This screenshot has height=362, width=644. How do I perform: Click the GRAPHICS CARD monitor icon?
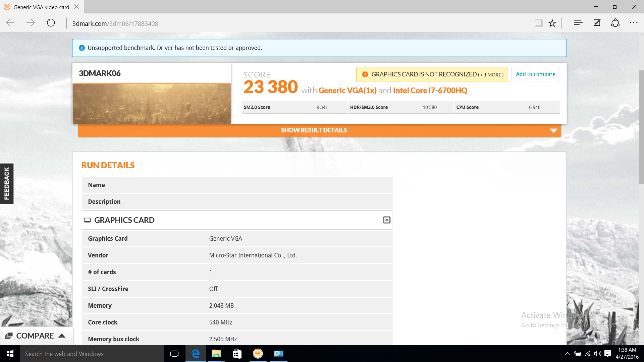coord(88,220)
